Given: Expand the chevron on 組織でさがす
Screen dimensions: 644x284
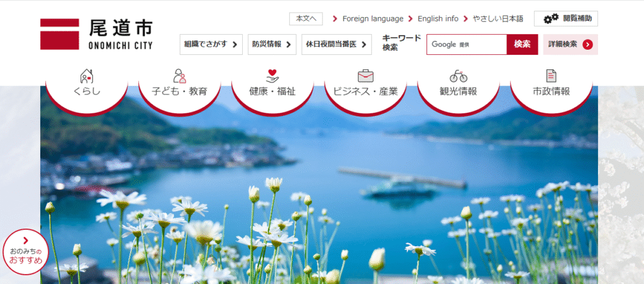Looking at the screenshot, I should click(x=235, y=45).
